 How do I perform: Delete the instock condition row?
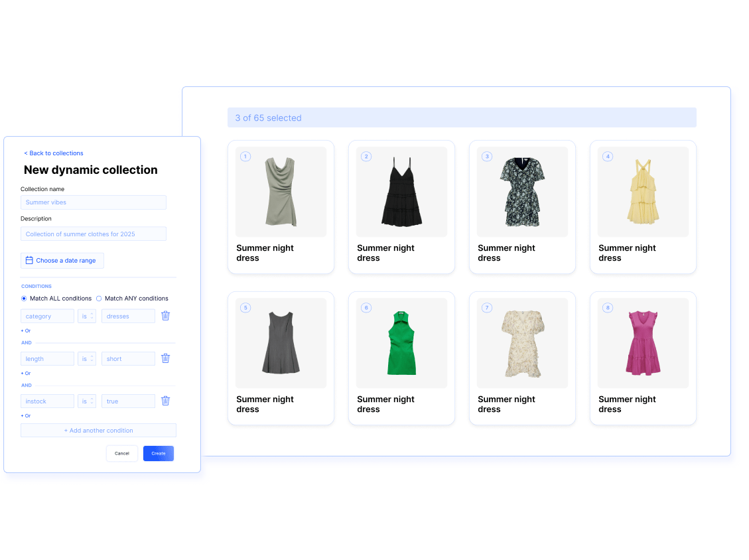click(165, 401)
